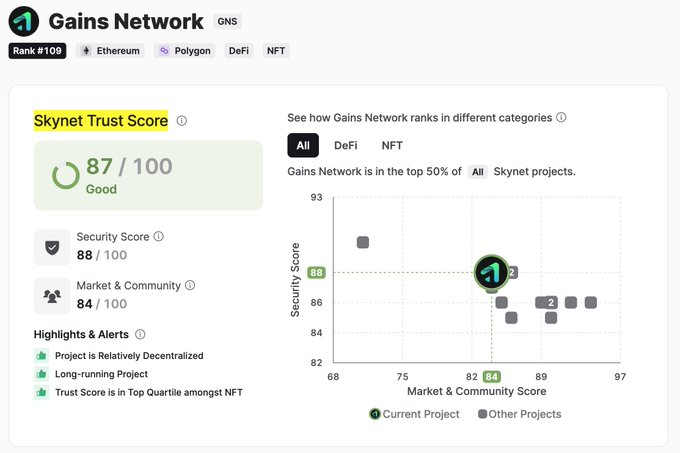The width and height of the screenshot is (680, 453).
Task: Toggle Current Project in chart legend
Action: point(414,414)
